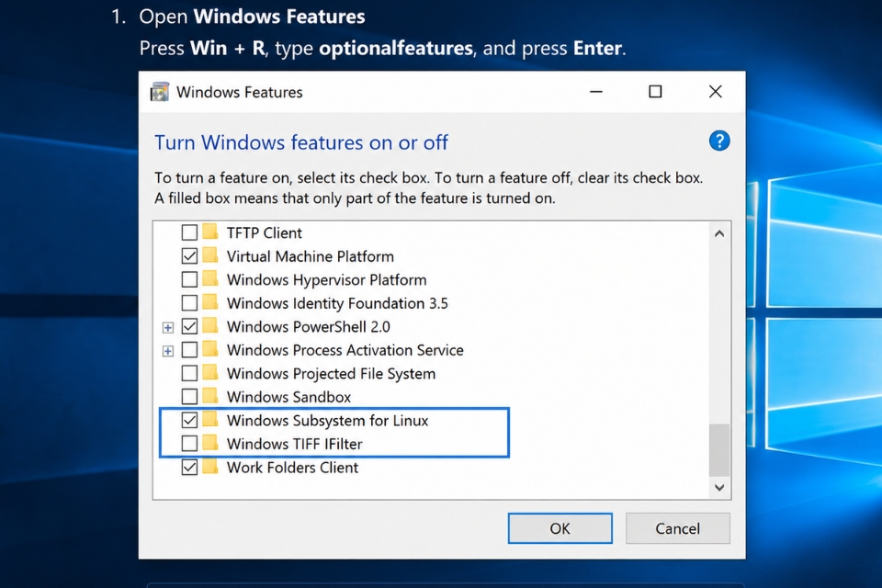Viewport: 882px width, 588px height.
Task: Select the "Windows Hypervisor Platform" label
Action: pyautogui.click(x=327, y=280)
